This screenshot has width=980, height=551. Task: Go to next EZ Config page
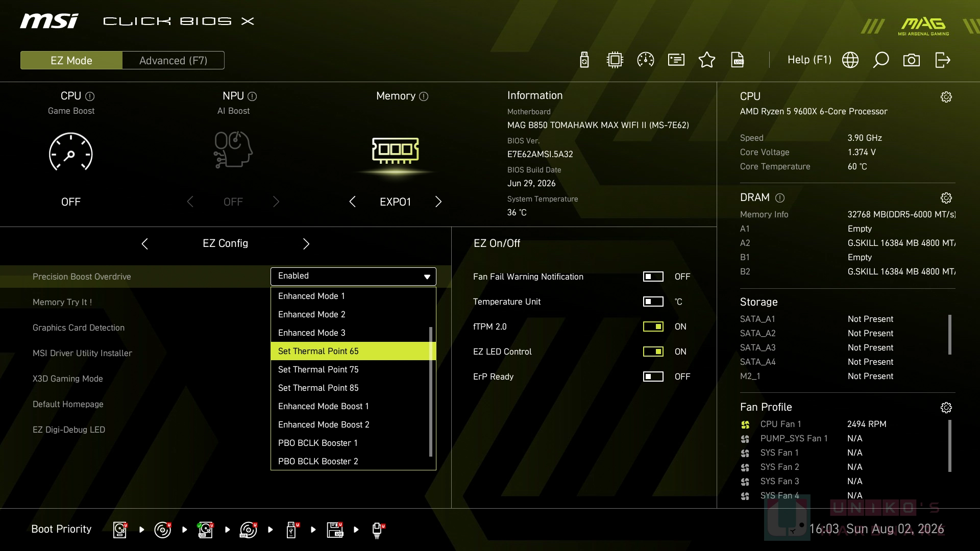point(306,244)
